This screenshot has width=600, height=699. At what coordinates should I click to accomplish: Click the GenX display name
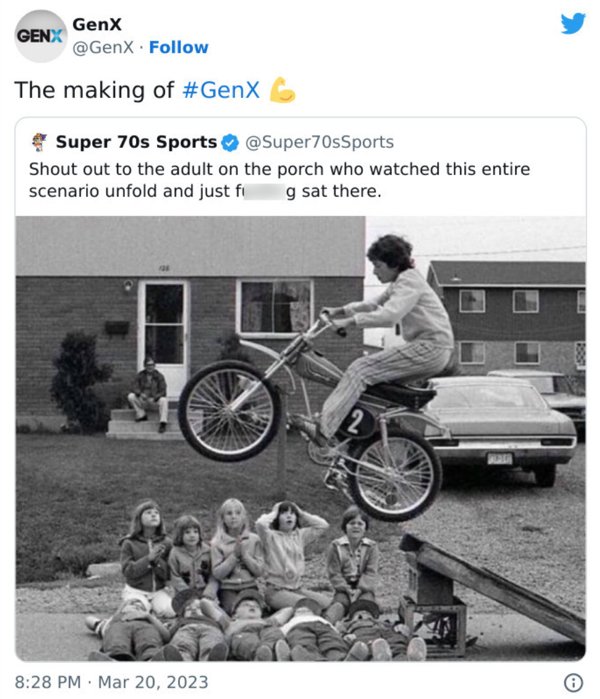97,25
